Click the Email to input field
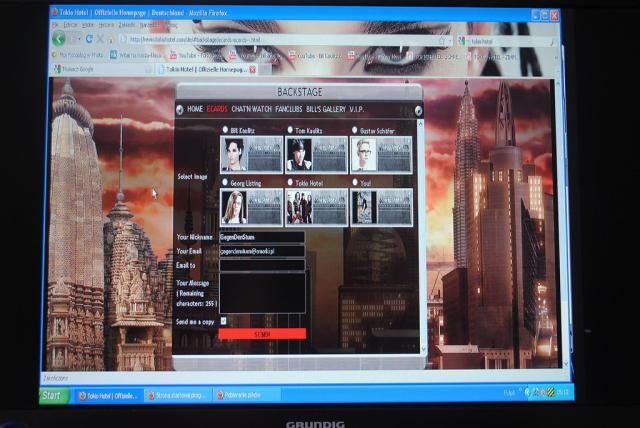This screenshot has height=428, width=640. click(x=262, y=266)
